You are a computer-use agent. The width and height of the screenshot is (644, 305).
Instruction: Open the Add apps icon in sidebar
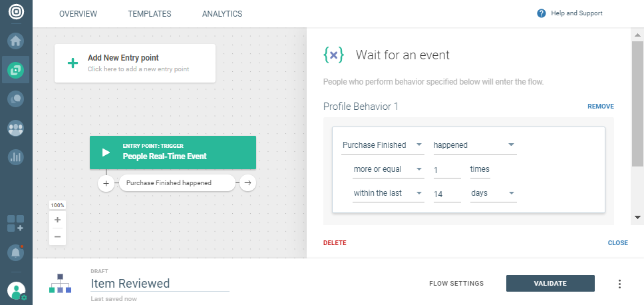[x=16, y=223]
